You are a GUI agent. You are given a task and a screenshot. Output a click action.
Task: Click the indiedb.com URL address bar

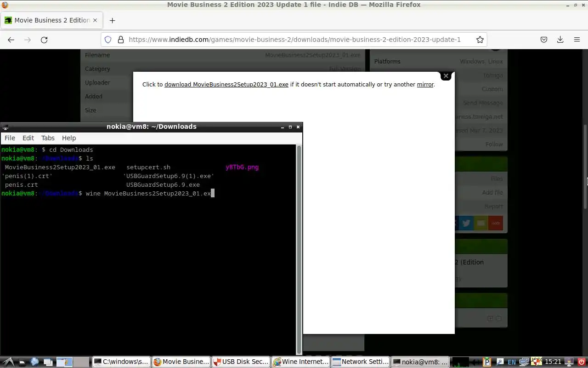(294, 40)
